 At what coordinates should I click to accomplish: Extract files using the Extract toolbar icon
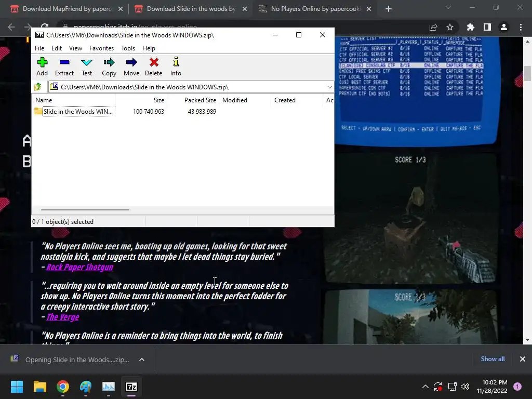64,67
